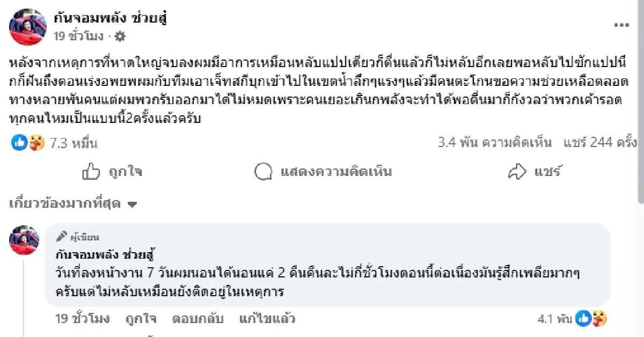Select ตอบกลับ to reply to the comment

[x=199, y=318]
